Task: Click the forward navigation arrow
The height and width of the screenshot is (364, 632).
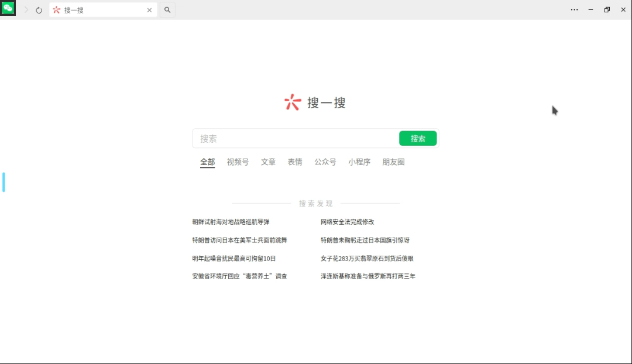Action: (x=26, y=9)
